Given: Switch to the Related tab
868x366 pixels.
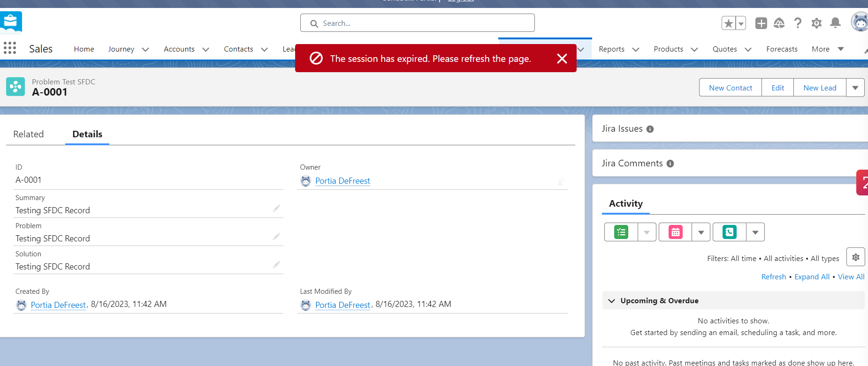Looking at the screenshot, I should point(29,134).
